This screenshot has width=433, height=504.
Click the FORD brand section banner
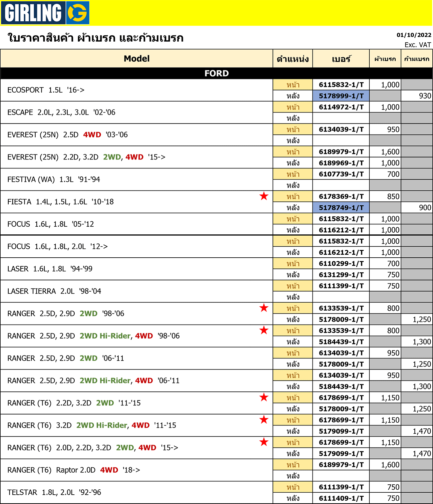[x=217, y=73]
